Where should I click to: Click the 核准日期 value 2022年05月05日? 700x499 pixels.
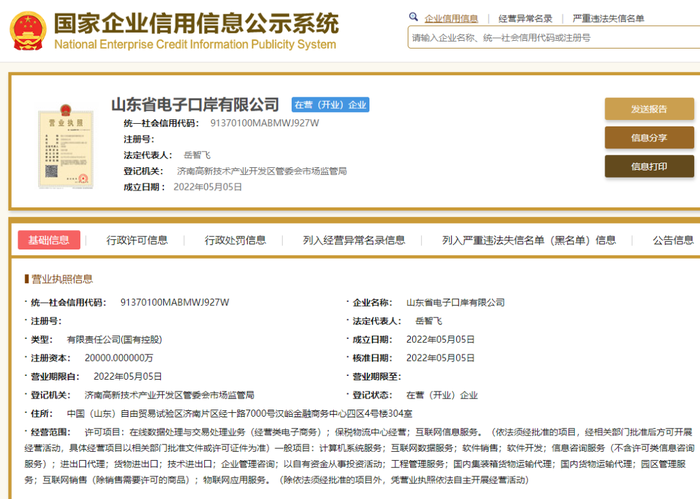pos(440,358)
